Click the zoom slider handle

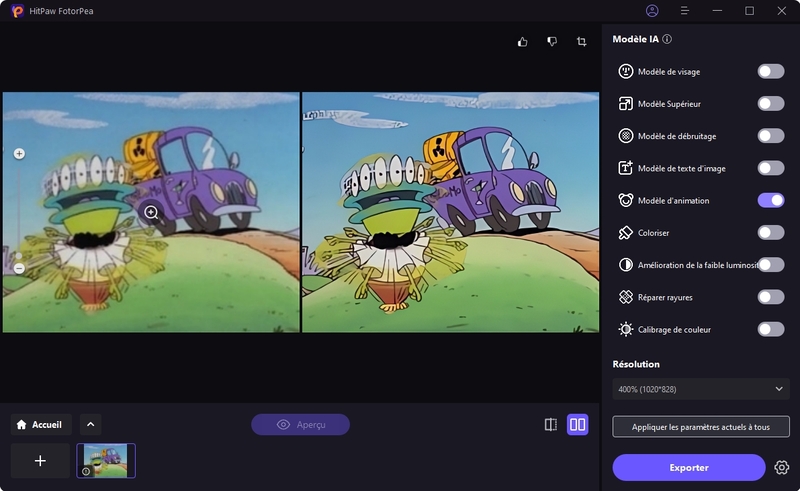click(x=19, y=255)
